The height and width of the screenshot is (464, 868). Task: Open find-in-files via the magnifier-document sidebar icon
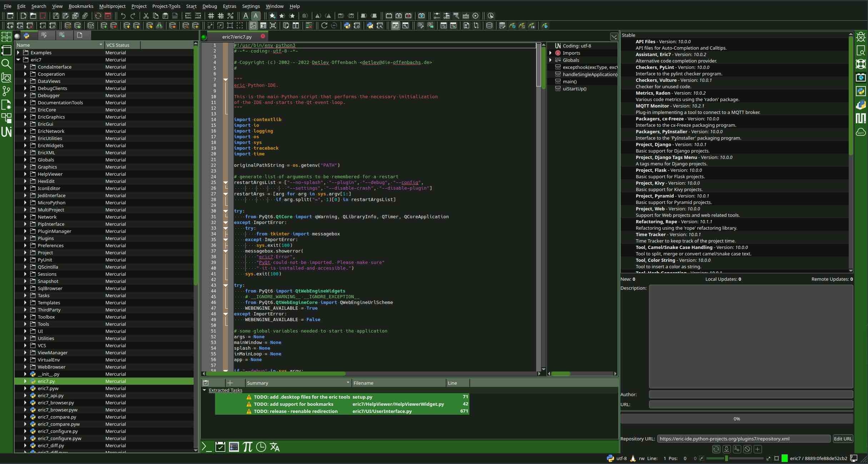[x=861, y=50]
